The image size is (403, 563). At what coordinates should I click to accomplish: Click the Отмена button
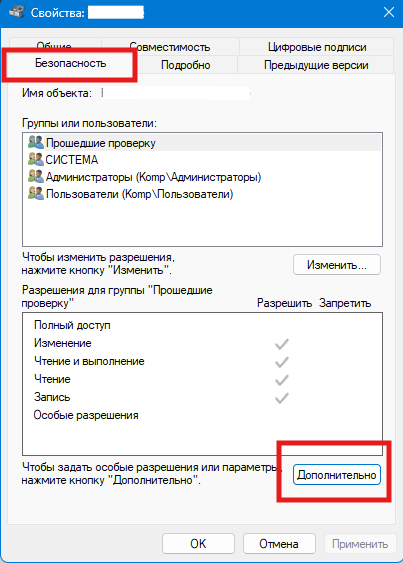coord(279,544)
